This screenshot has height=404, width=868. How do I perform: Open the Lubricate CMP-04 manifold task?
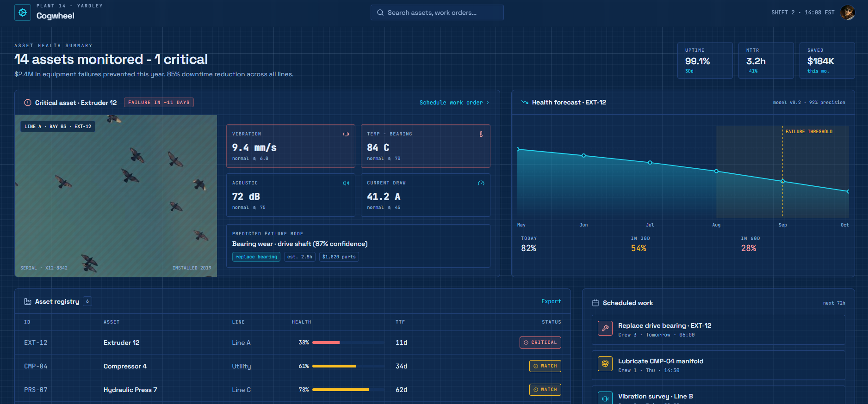[718, 365]
